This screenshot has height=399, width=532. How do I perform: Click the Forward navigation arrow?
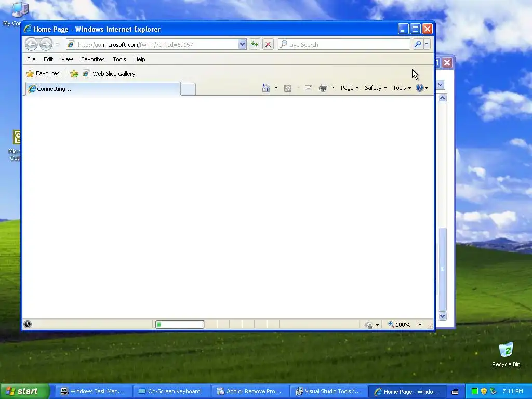(x=46, y=45)
